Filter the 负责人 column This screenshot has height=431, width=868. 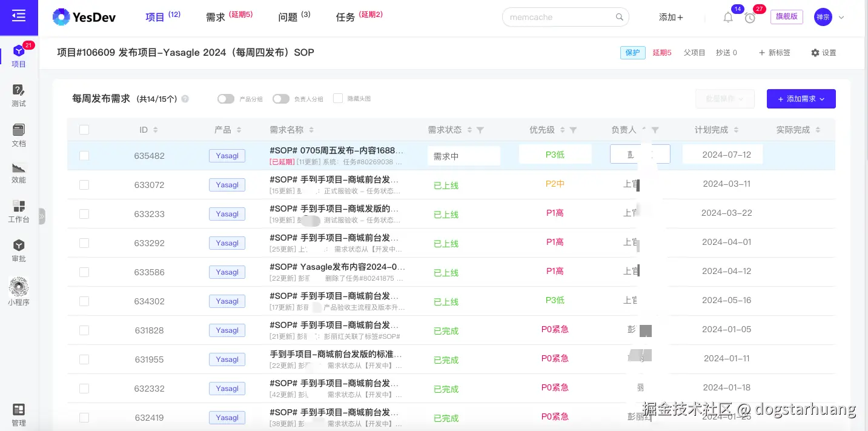pos(655,130)
